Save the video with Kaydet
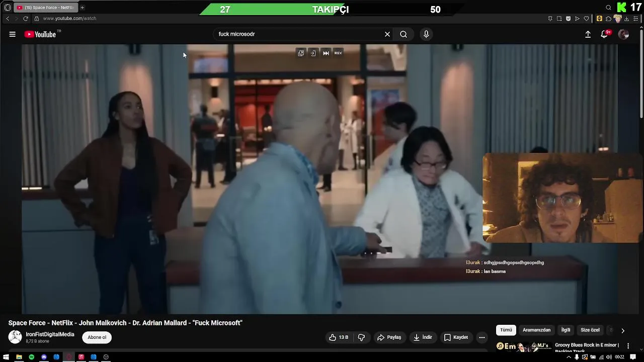The image size is (644, 362). pyautogui.click(x=456, y=337)
